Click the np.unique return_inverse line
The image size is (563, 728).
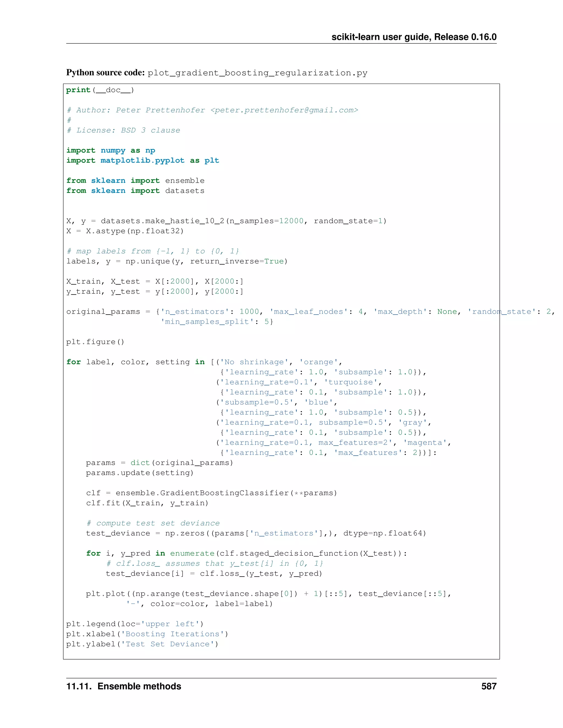click(x=177, y=261)
